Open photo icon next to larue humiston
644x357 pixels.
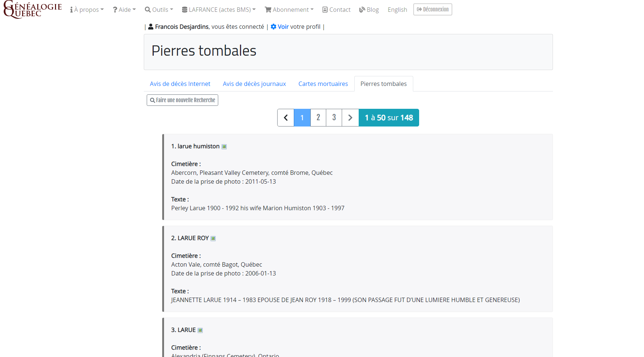[224, 147]
